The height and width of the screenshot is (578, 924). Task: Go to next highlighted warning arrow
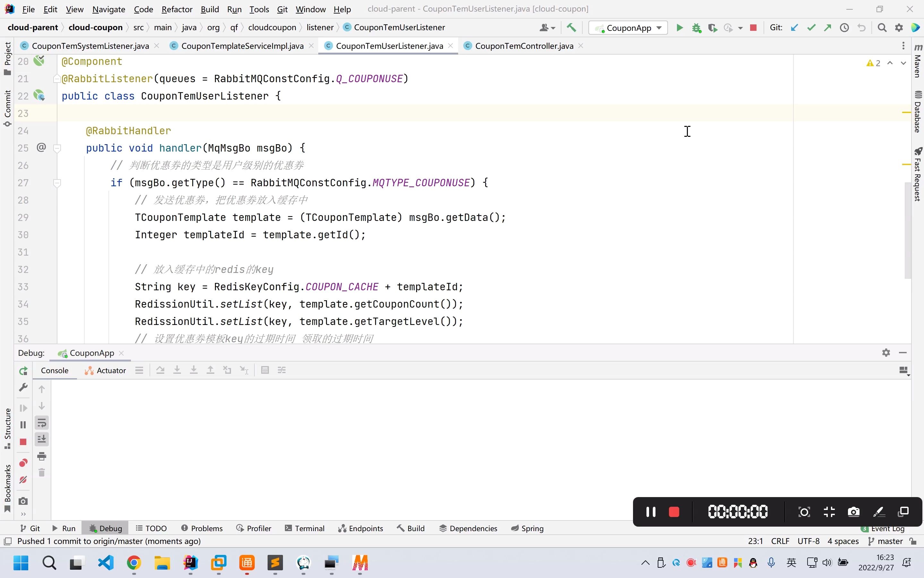coord(903,63)
